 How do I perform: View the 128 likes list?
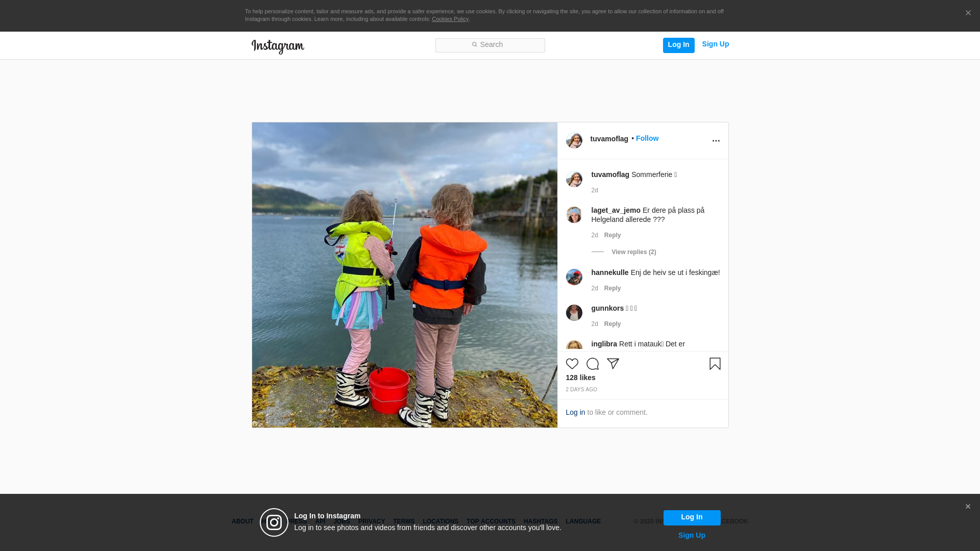580,378
